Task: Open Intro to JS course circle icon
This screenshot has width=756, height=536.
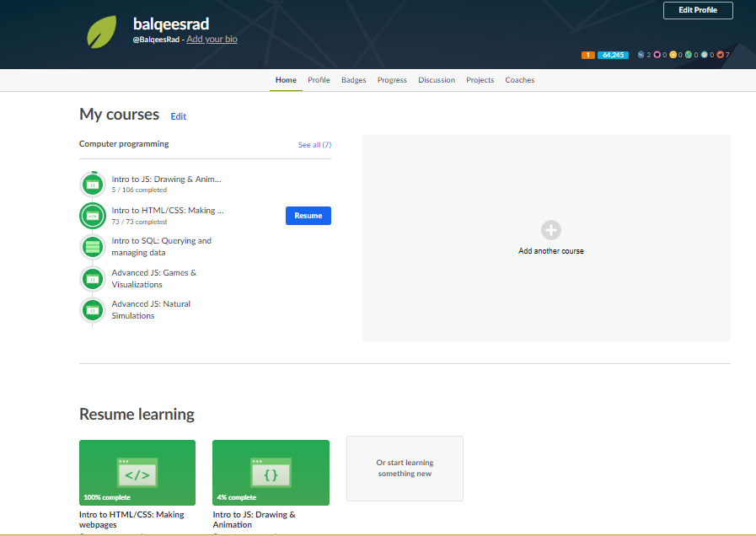Action: point(93,184)
